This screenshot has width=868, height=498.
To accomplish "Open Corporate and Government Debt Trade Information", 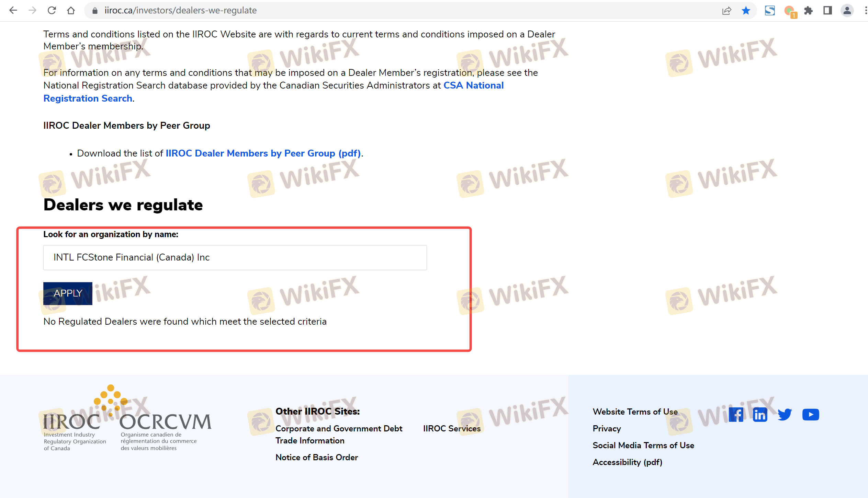I will click(339, 435).
